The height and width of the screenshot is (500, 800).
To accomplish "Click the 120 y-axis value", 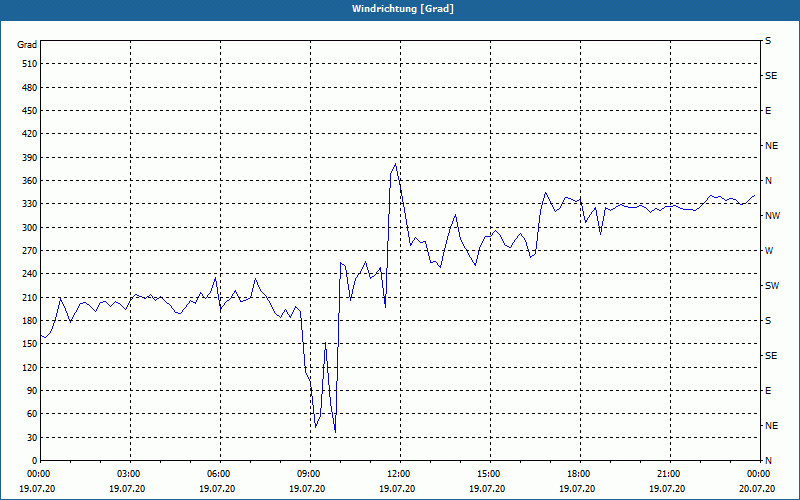I will [x=30, y=367].
